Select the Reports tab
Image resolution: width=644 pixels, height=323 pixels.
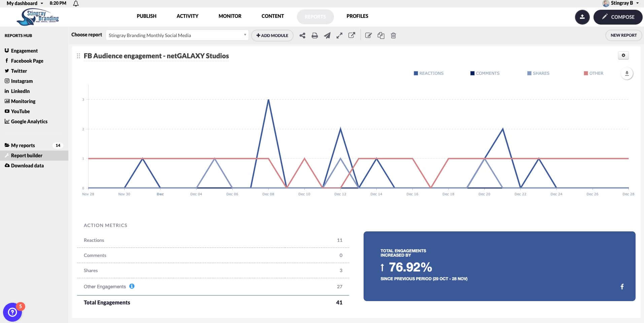pos(315,17)
